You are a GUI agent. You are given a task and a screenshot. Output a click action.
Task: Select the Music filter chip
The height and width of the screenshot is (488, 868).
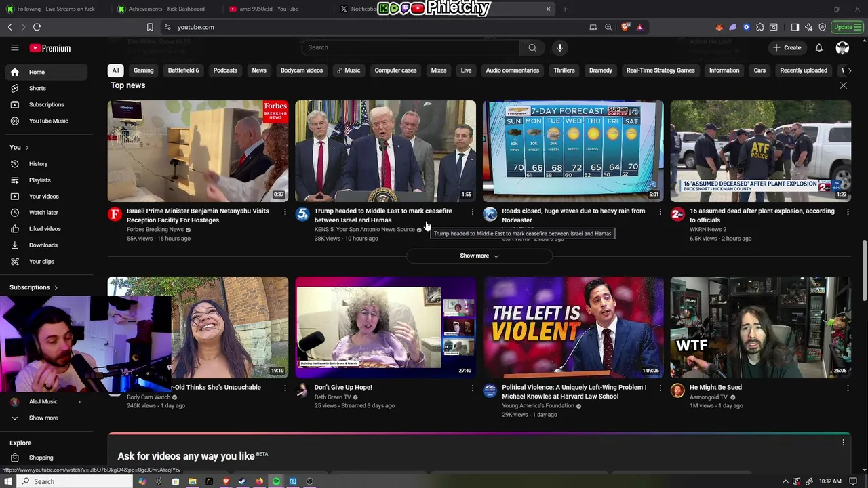pyautogui.click(x=349, y=70)
